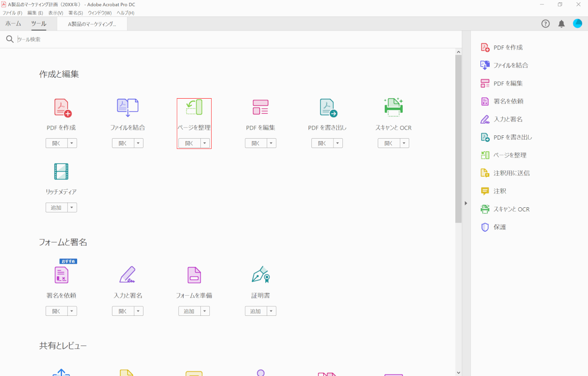Select the ページを整理 tool icon

point(194,108)
